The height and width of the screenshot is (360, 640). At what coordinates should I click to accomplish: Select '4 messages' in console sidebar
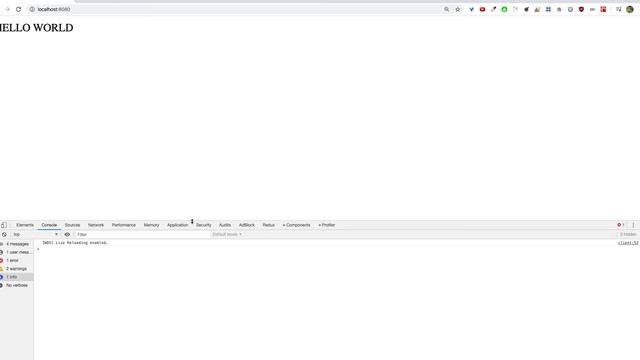pyautogui.click(x=17, y=244)
